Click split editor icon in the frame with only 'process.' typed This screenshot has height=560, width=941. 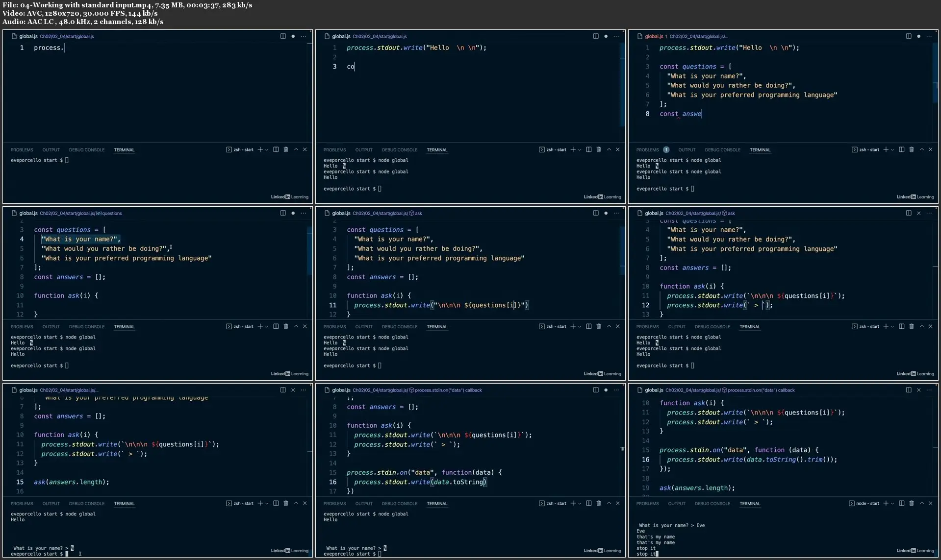click(x=283, y=36)
